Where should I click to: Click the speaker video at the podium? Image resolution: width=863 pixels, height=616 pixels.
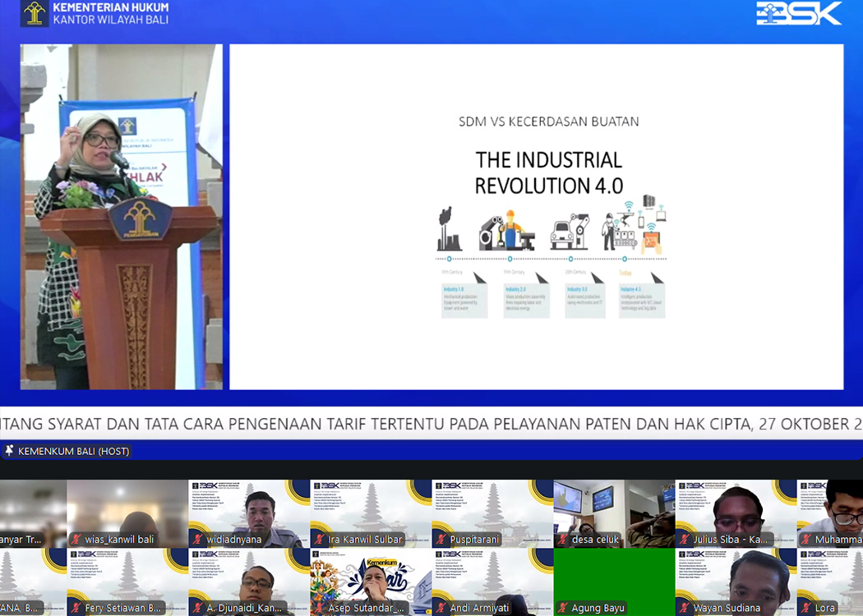pos(122,217)
